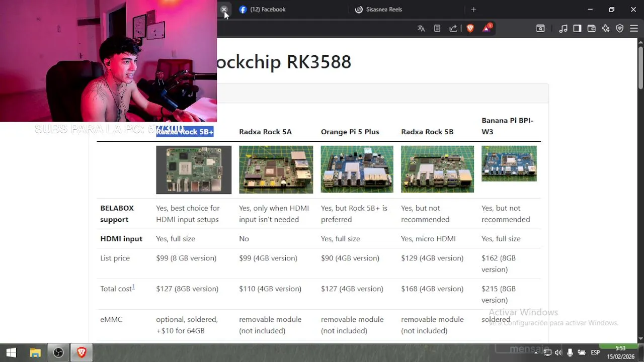The width and height of the screenshot is (644, 362).
Task: Open the Brave hamburger menu
Action: tap(634, 29)
